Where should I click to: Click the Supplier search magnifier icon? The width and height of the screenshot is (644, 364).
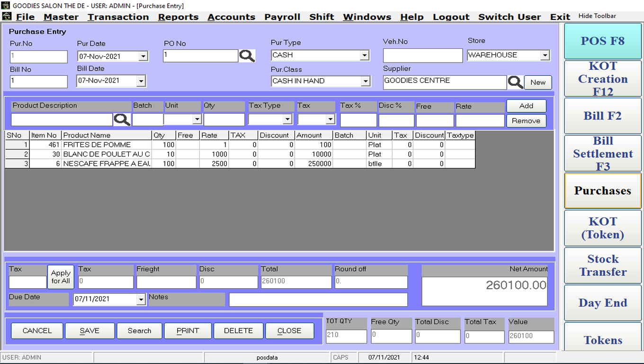click(515, 82)
